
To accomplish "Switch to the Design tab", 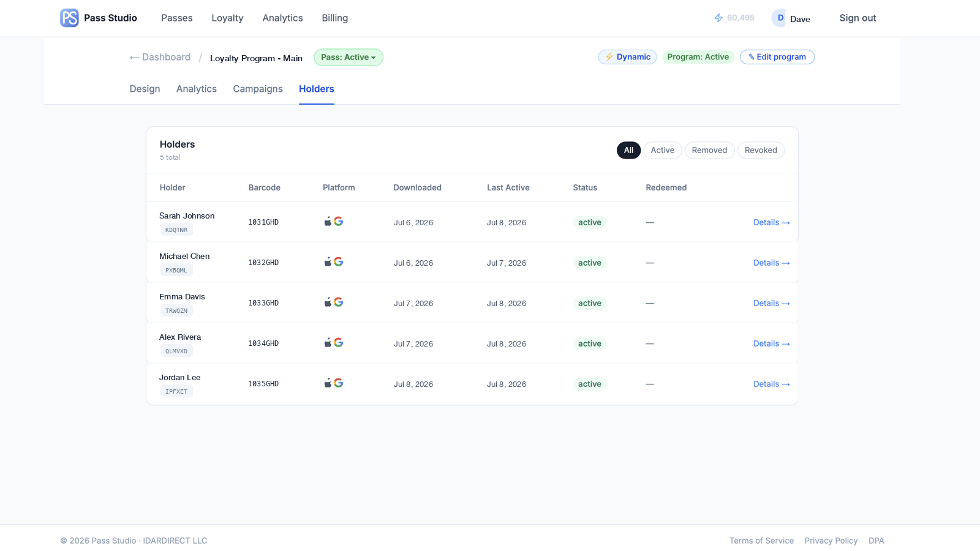I will pos(145,89).
